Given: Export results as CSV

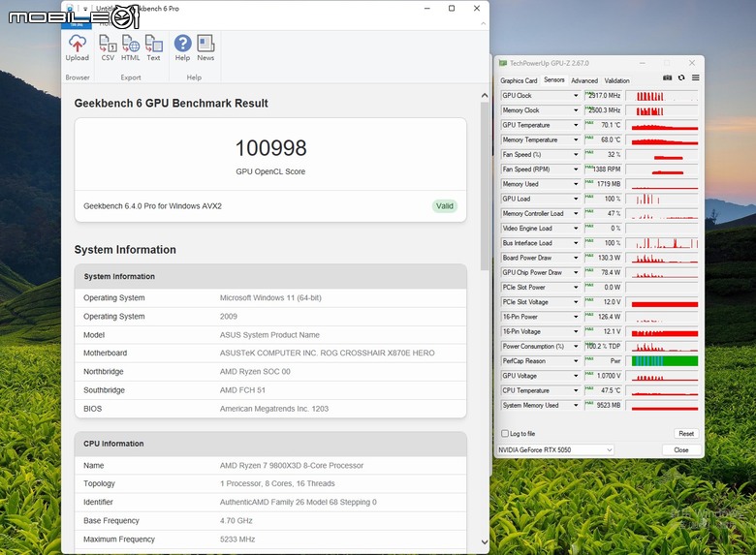Looking at the screenshot, I should [x=108, y=47].
